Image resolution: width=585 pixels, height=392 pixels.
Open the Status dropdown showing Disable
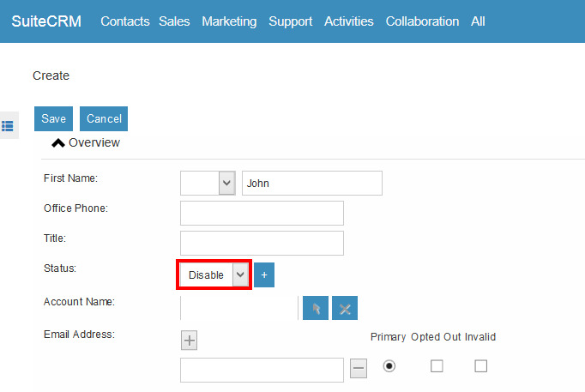pos(214,274)
